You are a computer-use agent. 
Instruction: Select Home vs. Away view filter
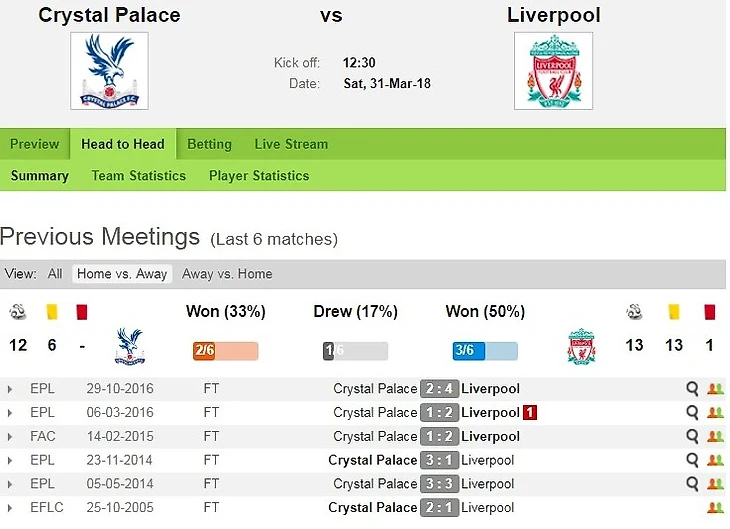pos(123,274)
